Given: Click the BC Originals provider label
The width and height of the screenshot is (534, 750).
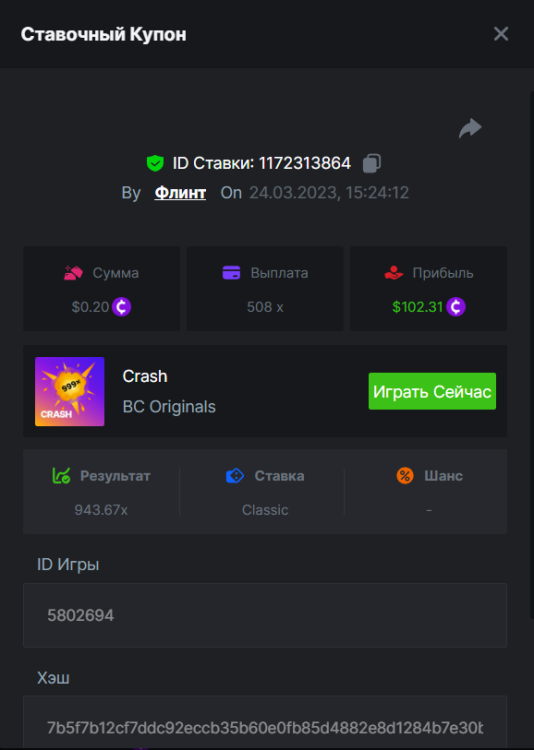Looking at the screenshot, I should pos(169,407).
